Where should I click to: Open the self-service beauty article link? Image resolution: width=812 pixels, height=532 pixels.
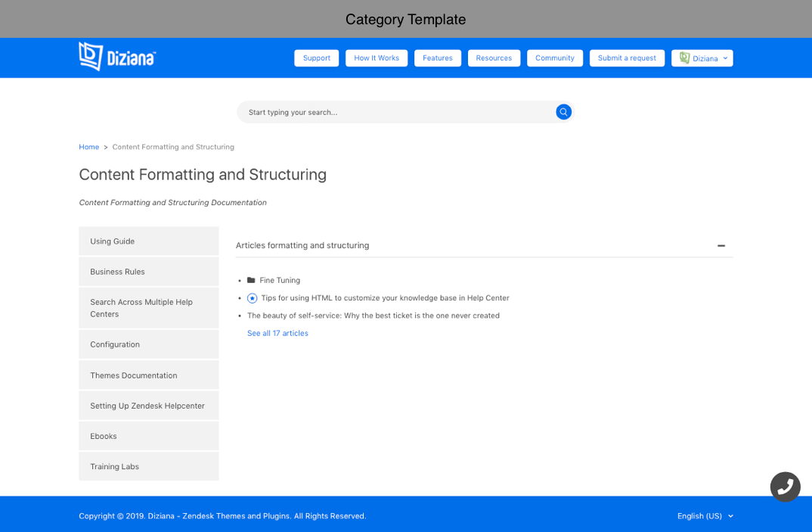373,316
